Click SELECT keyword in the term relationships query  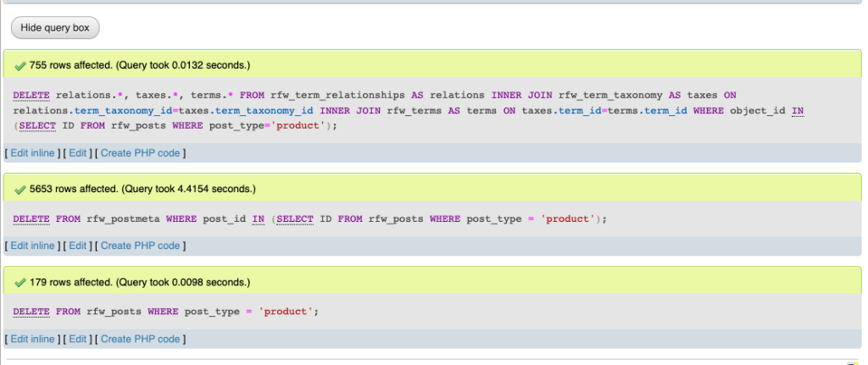pos(39,125)
